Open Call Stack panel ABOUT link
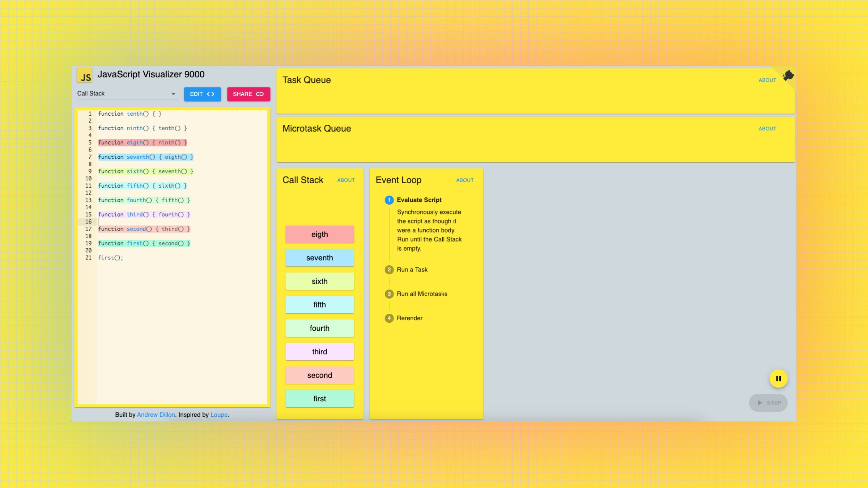 [346, 180]
